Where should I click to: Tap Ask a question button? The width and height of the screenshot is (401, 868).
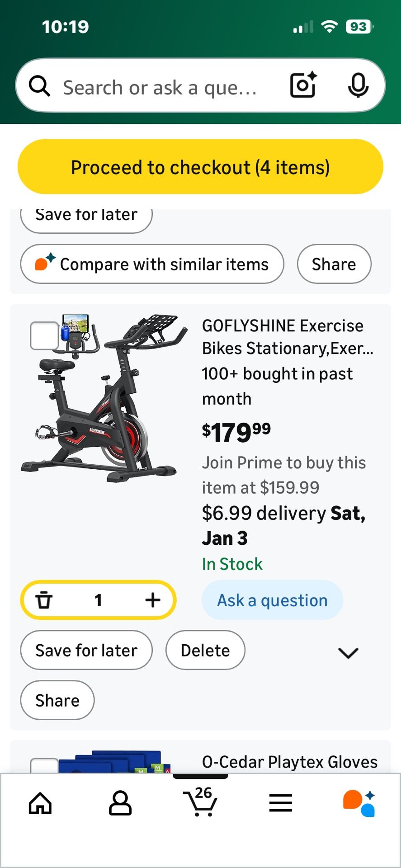[272, 600]
